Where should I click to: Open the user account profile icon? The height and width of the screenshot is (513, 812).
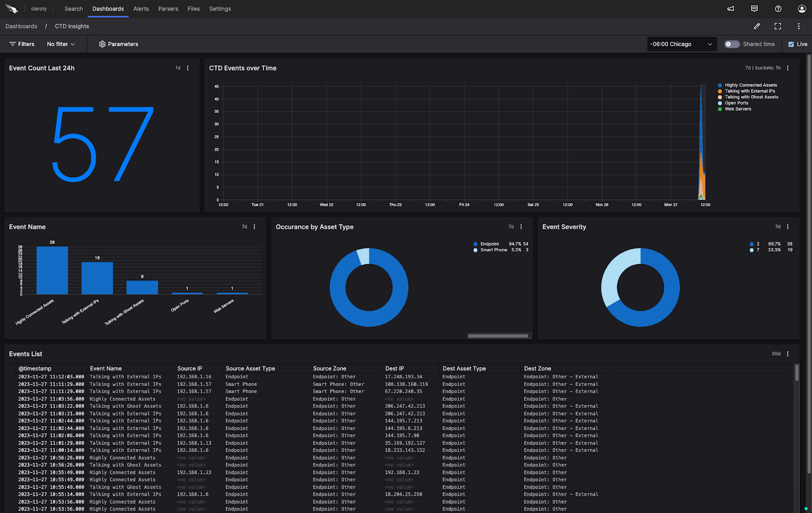pyautogui.click(x=801, y=9)
